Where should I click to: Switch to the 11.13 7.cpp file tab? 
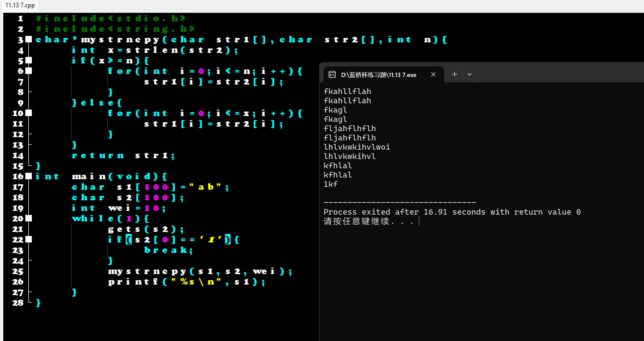tap(20, 5)
